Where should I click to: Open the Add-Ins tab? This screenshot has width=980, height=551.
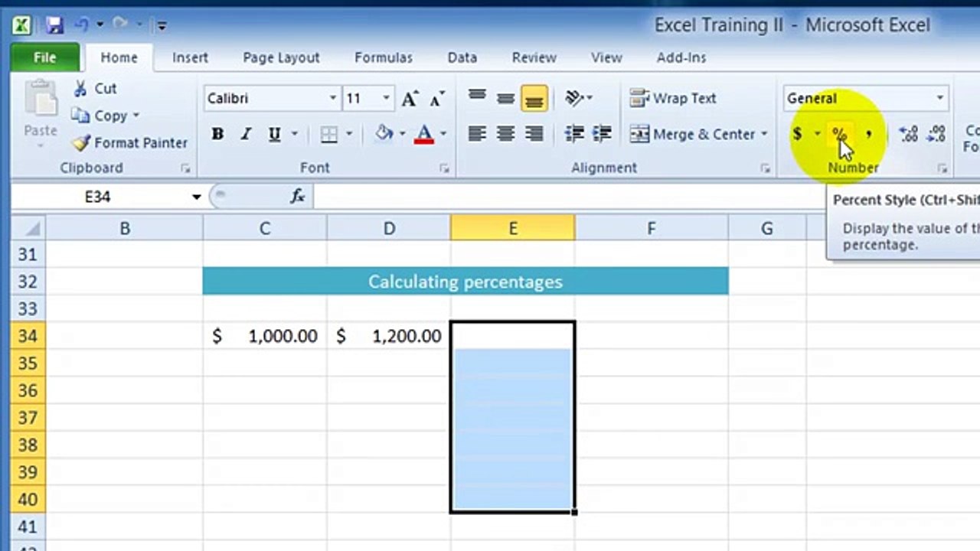click(681, 57)
